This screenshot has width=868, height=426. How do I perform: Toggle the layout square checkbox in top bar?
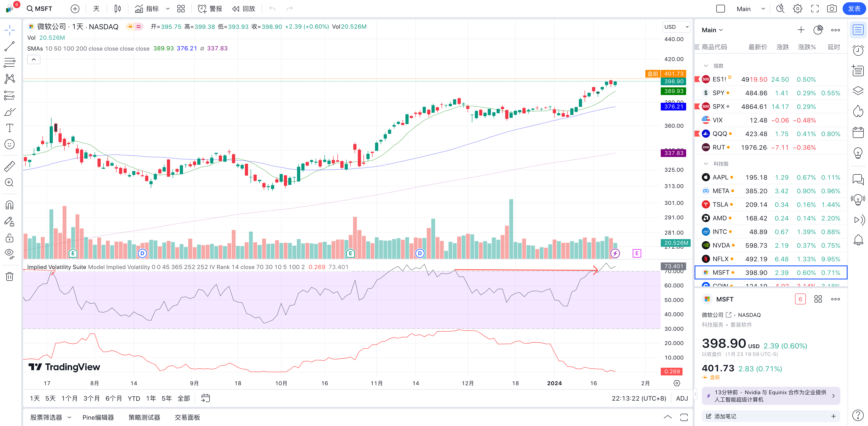click(720, 9)
